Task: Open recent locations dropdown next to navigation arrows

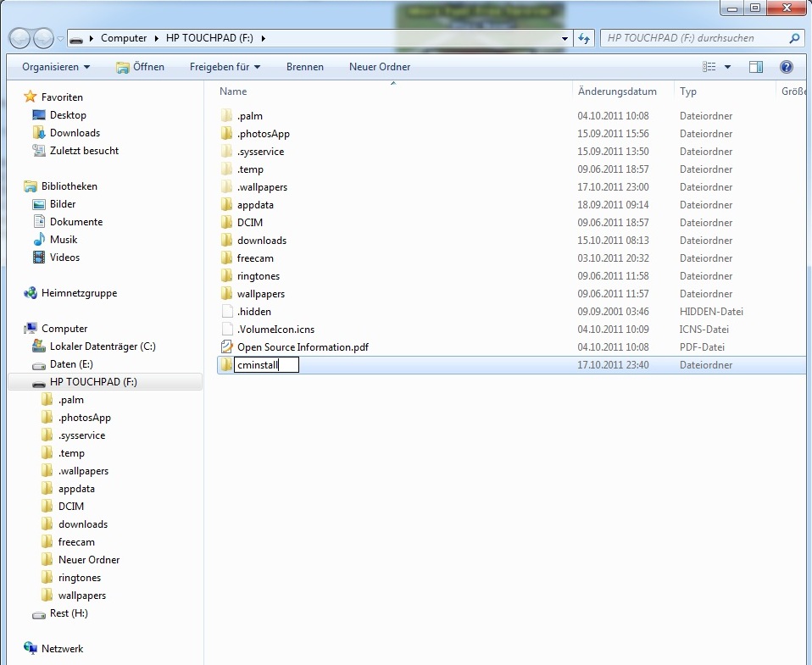Action: point(60,38)
